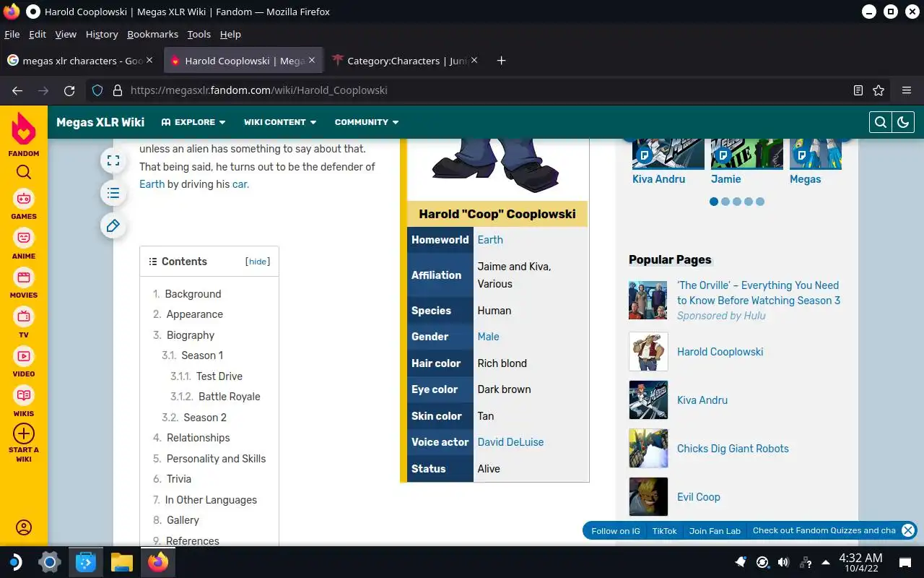Screen dimensions: 924x578
Task: Click the Fandom sidebar search icon
Action: (x=24, y=172)
